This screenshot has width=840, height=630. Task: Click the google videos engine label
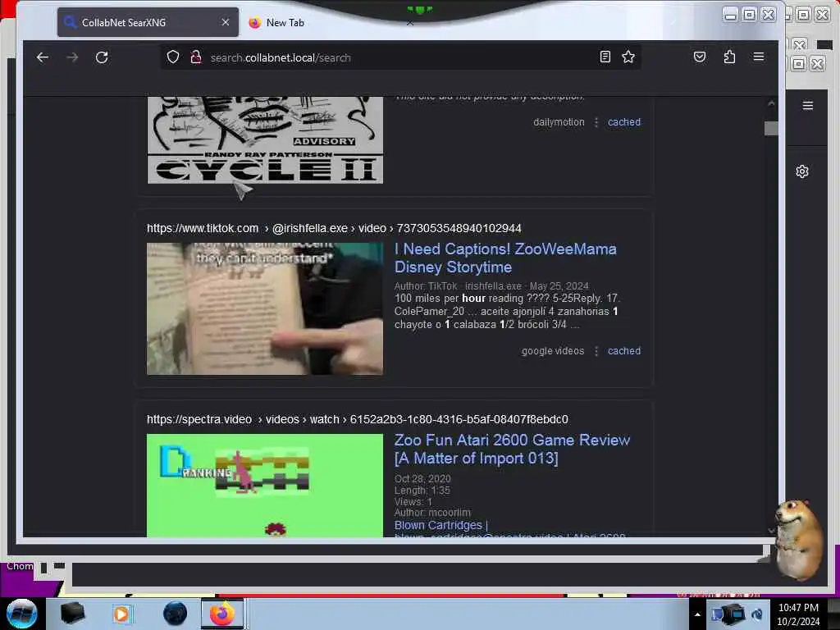tap(553, 351)
